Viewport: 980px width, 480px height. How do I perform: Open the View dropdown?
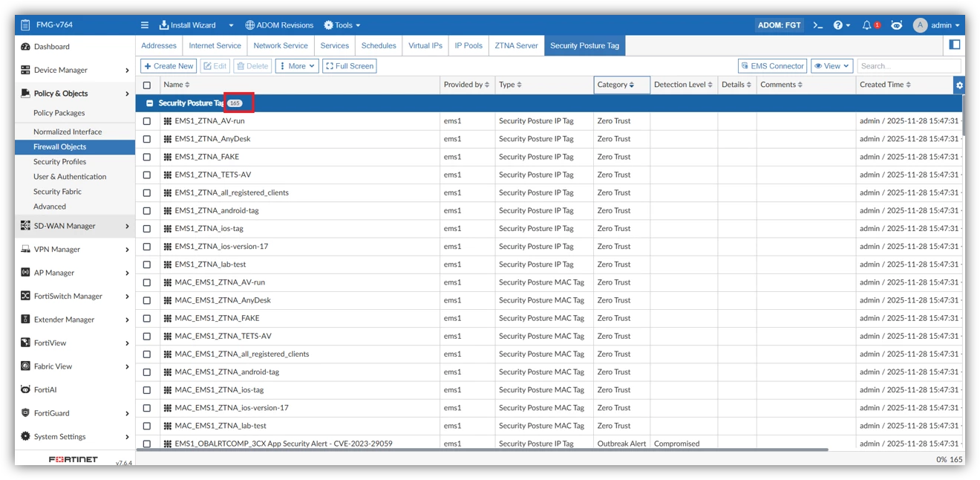pos(832,66)
